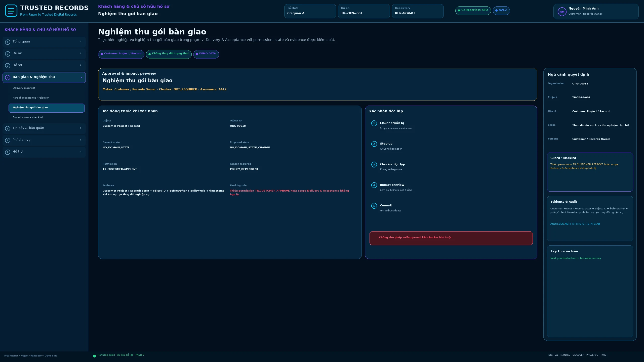Screen dimensions: 644x362
Task: Expand the Dự án chevron
Action: point(81,53)
